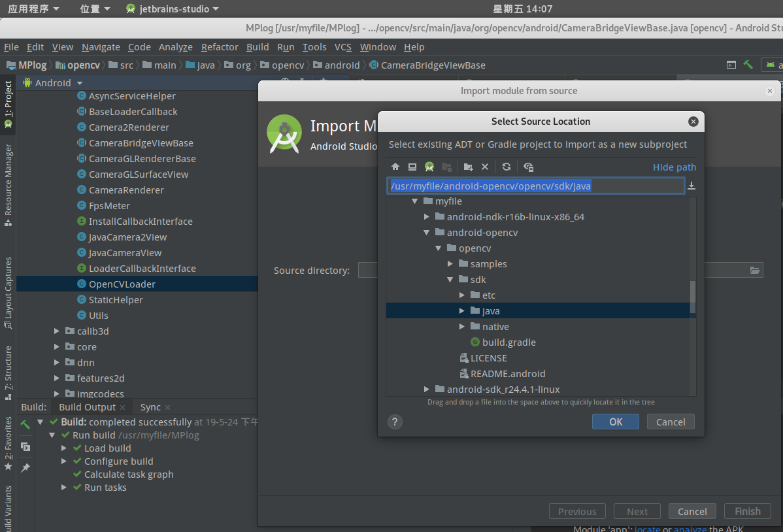This screenshot has height=532, width=783.
Task: Toggle 'Hide path' in the Select Source Location dialog
Action: click(675, 167)
